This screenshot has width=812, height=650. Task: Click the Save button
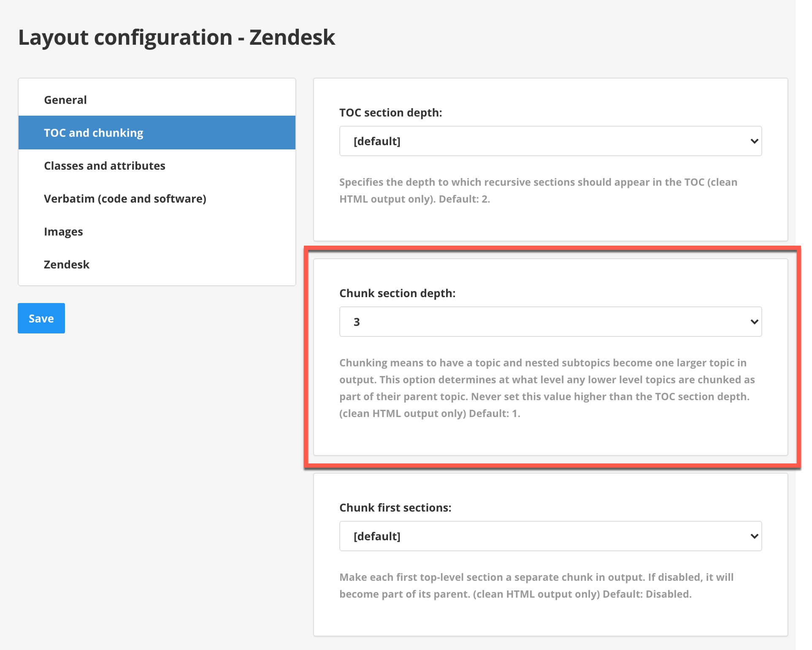[x=41, y=318]
